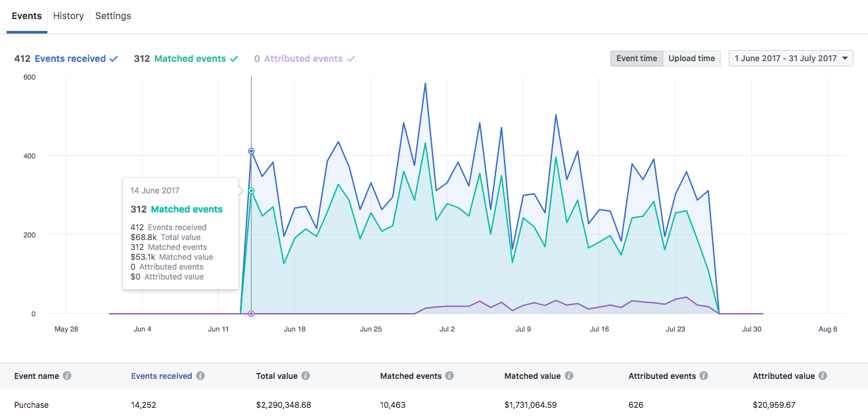Toggle Attributed events series checkmark
This screenshot has height=419, width=868.
pyautogui.click(x=351, y=59)
